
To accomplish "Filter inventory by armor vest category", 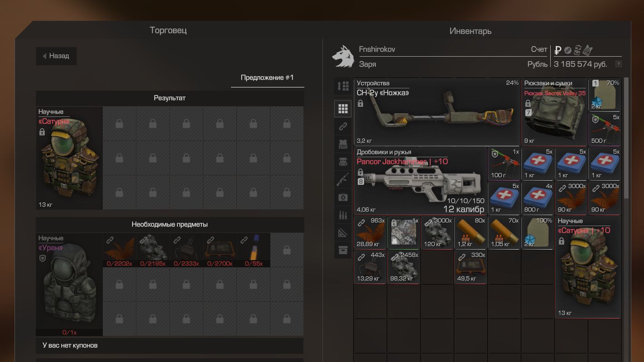I will [x=343, y=144].
